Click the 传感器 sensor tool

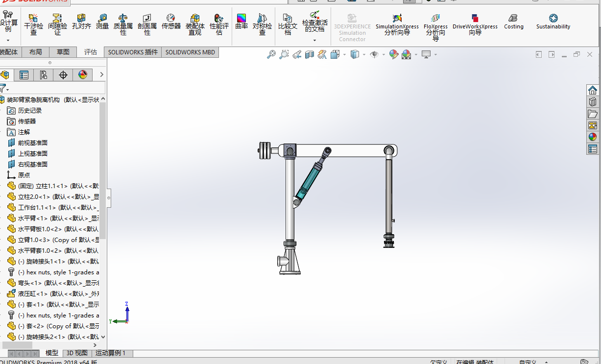(171, 22)
